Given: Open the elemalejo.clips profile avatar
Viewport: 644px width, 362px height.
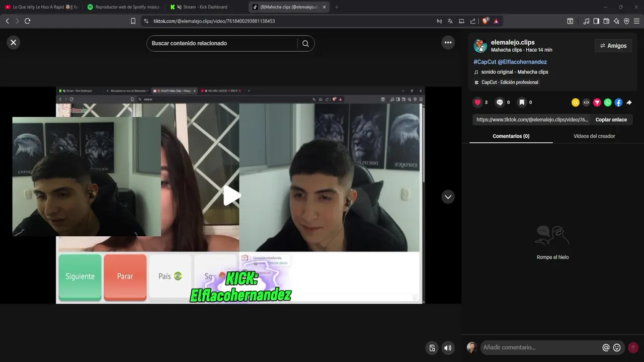Looking at the screenshot, I should [x=480, y=46].
